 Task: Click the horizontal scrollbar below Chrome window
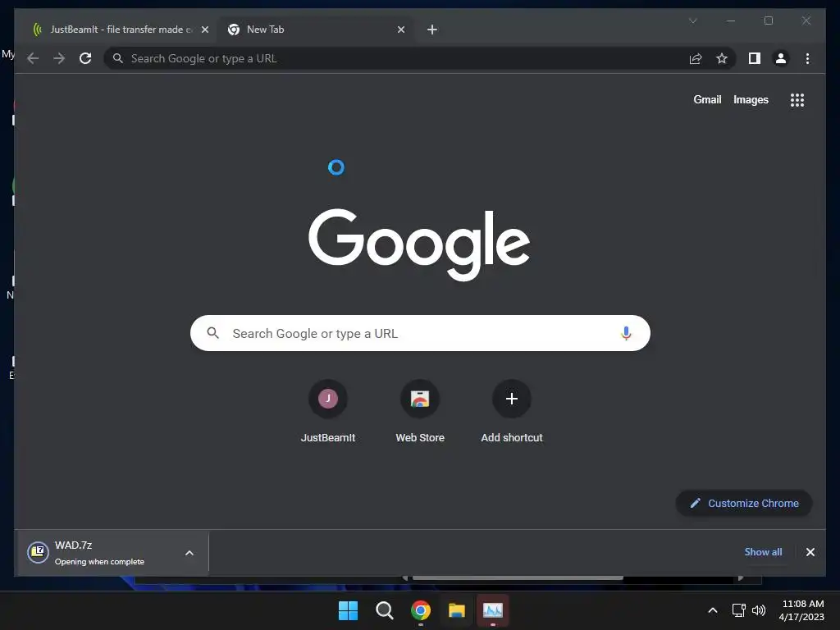[518, 578]
